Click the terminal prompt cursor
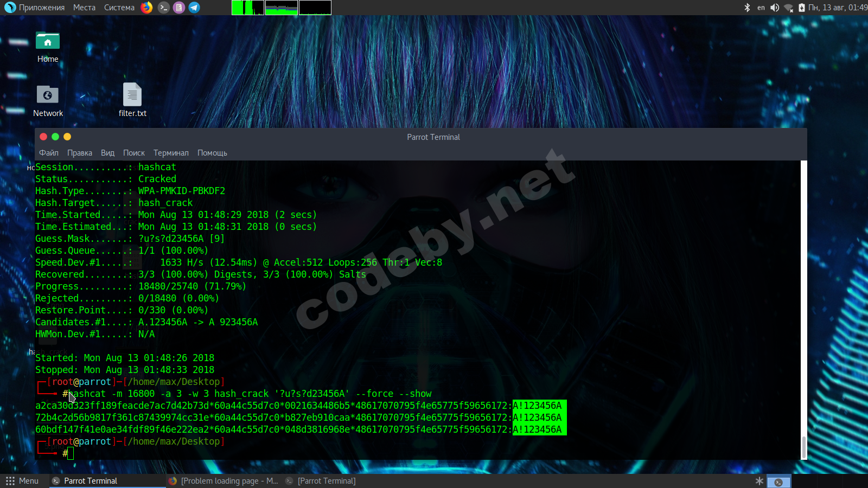Viewport: 868px width, 488px height. click(x=71, y=453)
